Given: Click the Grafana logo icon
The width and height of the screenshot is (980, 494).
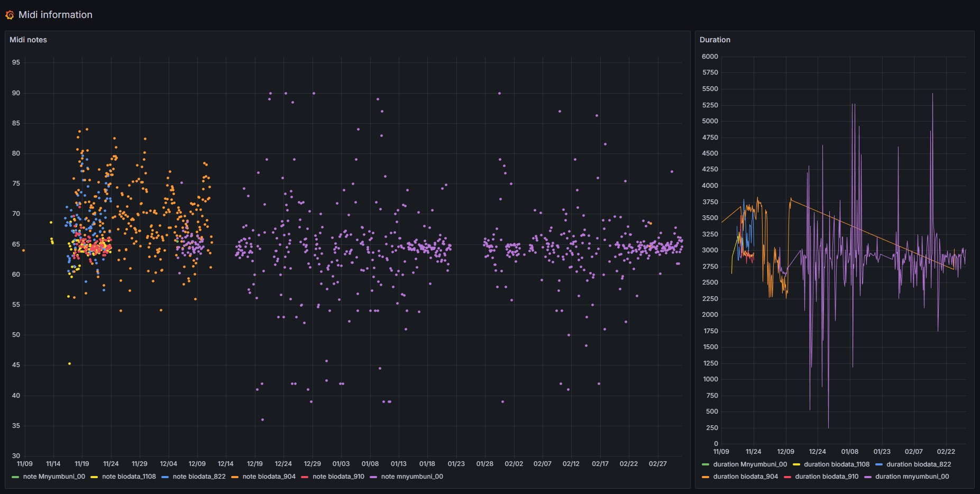Looking at the screenshot, I should [10, 15].
